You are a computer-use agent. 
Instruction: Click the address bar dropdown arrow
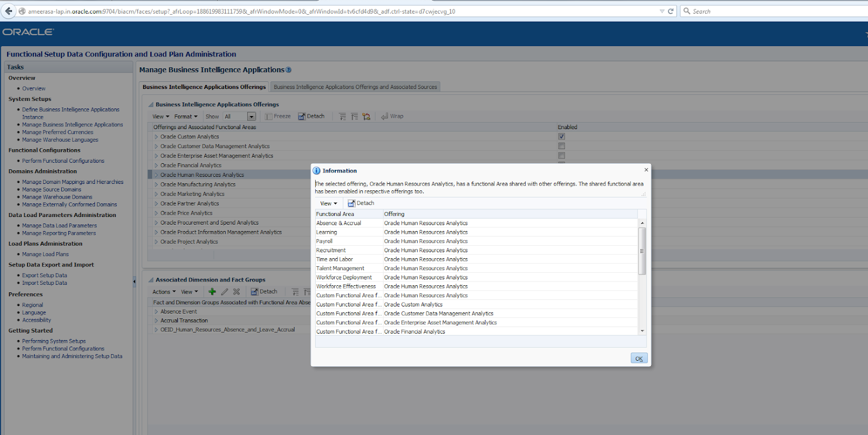point(662,11)
